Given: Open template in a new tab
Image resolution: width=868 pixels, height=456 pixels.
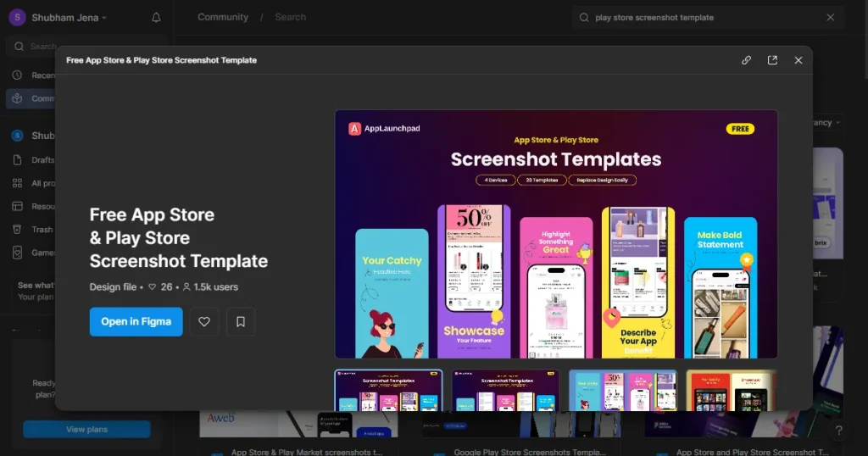Looking at the screenshot, I should pyautogui.click(x=772, y=60).
